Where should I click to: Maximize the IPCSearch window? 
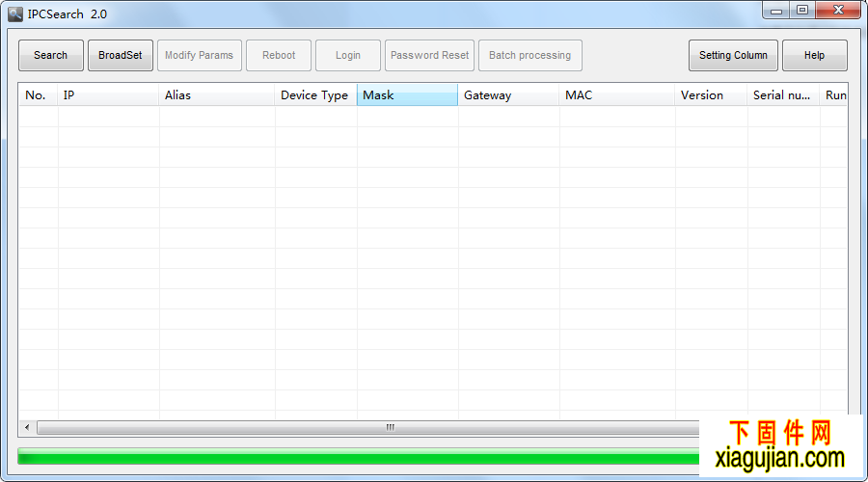802,11
